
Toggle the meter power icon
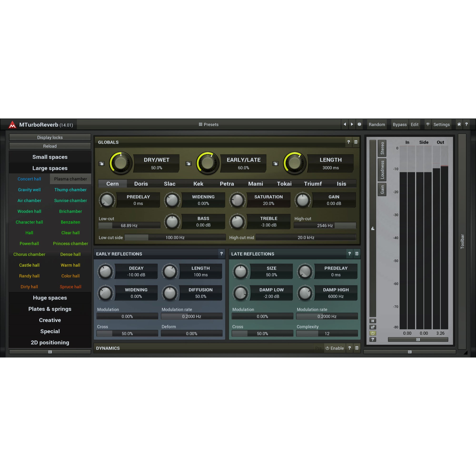point(373,333)
